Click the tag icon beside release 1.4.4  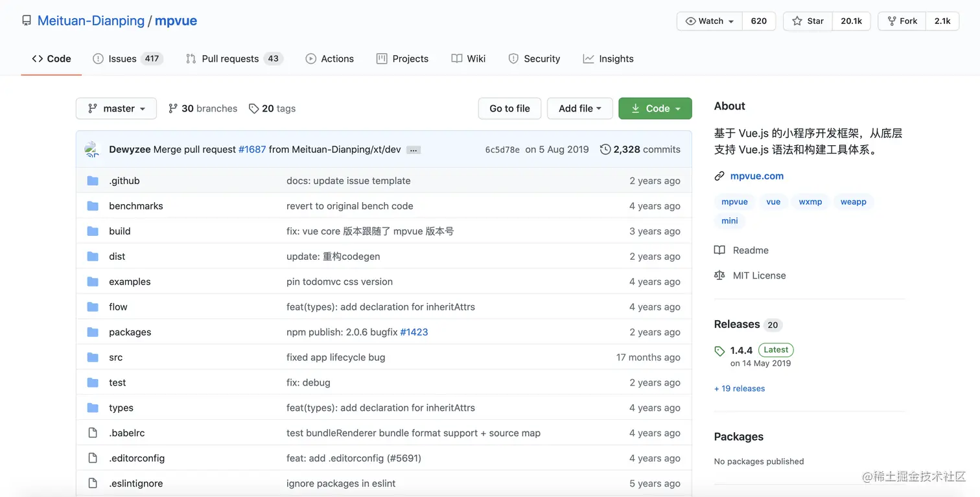point(719,351)
